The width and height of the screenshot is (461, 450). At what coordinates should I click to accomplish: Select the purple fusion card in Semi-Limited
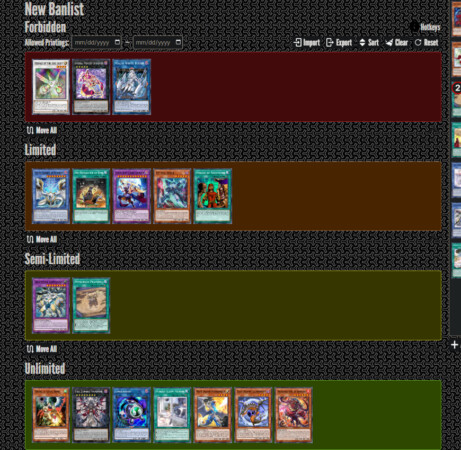(51, 306)
